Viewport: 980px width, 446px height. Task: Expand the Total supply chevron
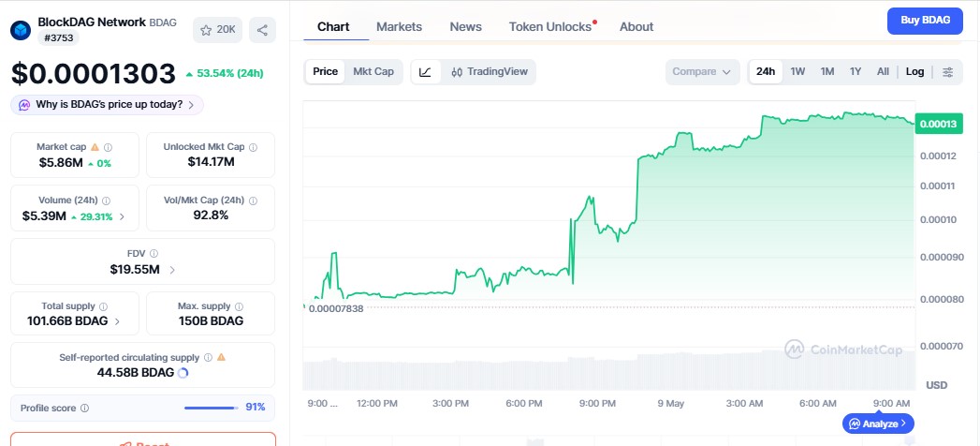(118, 321)
